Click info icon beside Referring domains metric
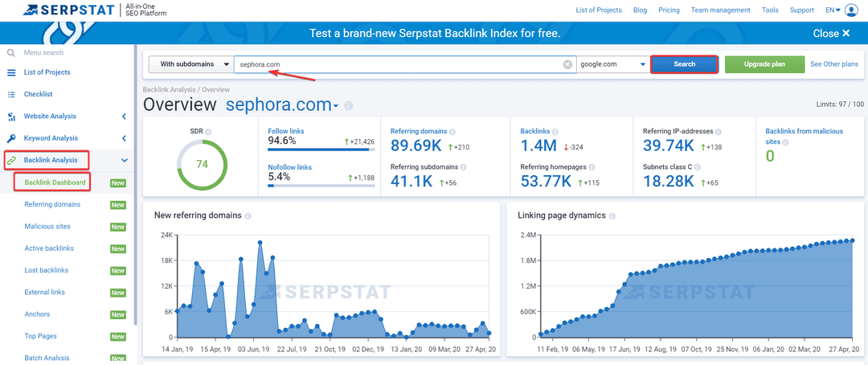 (x=452, y=132)
